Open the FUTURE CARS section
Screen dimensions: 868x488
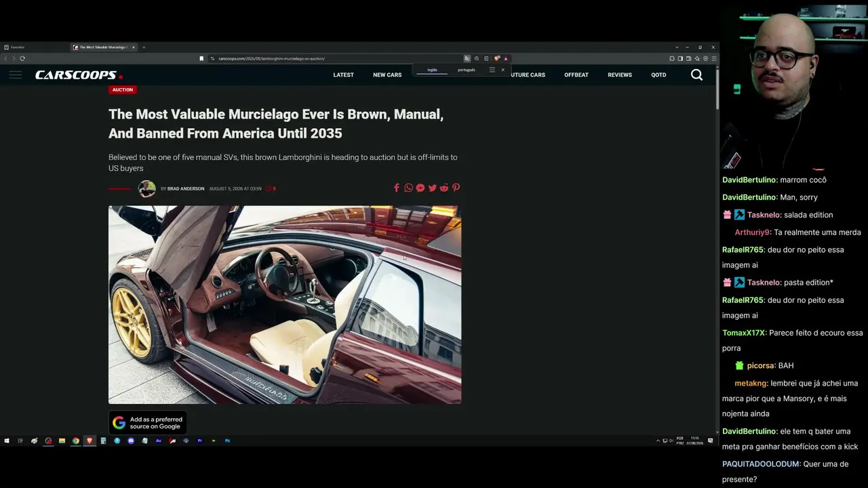coord(527,75)
